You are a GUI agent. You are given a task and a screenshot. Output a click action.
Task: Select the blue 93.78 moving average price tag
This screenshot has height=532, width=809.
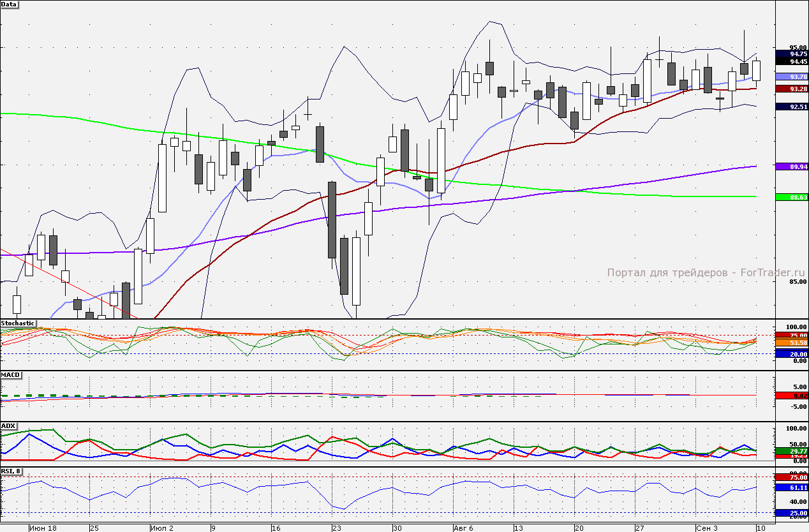[x=792, y=77]
